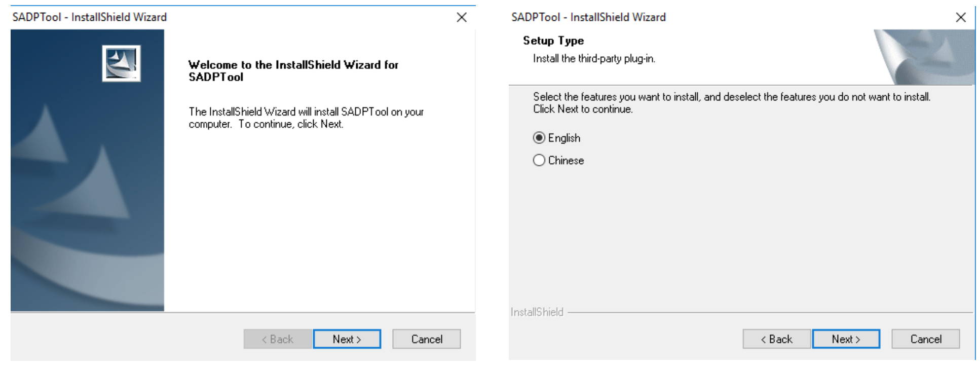The height and width of the screenshot is (365, 980).
Task: Click the Welcome to InstallShield Wizard heading
Action: [293, 71]
